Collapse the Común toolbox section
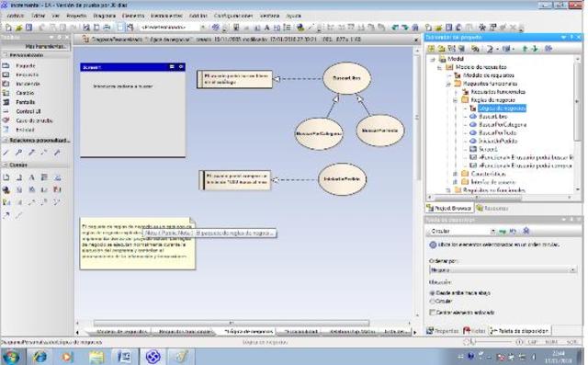Image resolution: width=588 pixels, height=365 pixels. (x=6, y=165)
